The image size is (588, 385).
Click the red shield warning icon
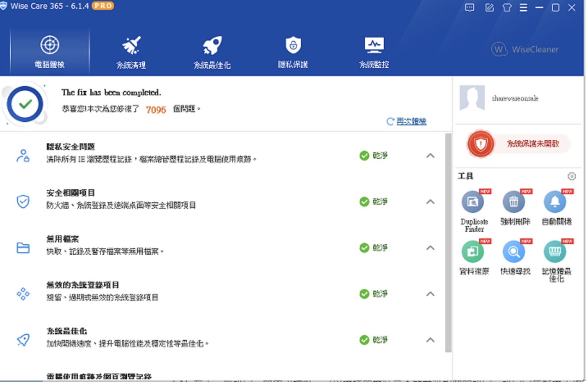480,144
